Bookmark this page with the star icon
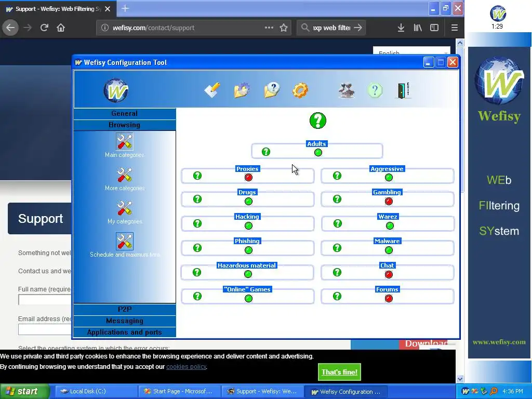 point(284,28)
